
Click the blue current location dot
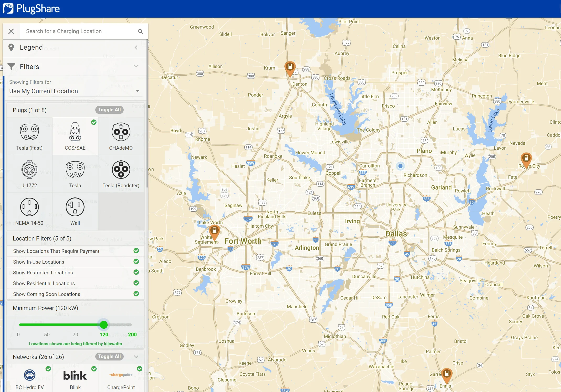point(400,166)
